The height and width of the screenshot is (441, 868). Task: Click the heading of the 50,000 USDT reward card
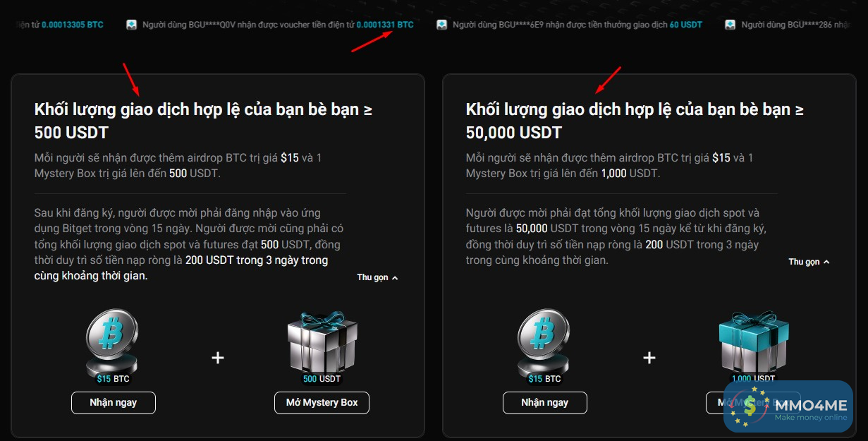pos(635,121)
